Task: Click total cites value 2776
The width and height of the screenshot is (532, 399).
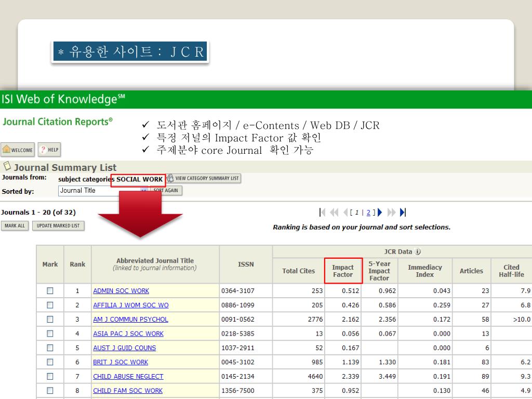Action: tap(315, 320)
